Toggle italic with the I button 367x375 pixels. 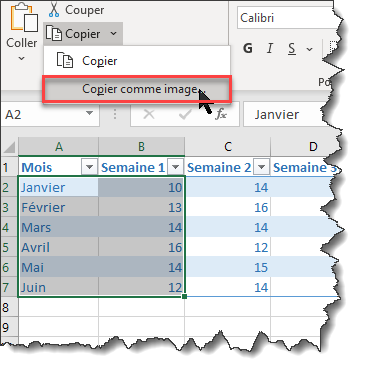270,49
